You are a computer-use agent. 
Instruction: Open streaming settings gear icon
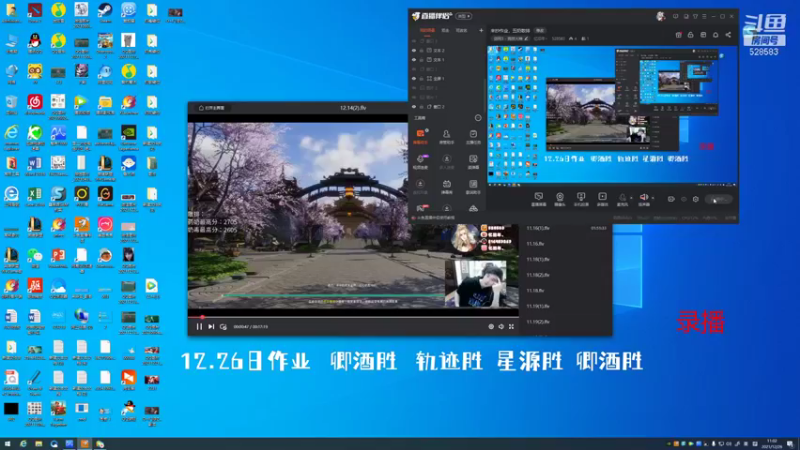(x=695, y=199)
